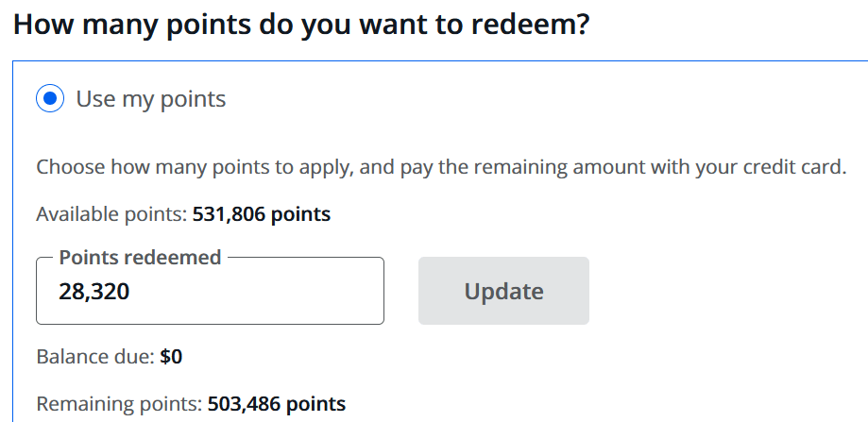Click the $0 balance amount

pos(171,357)
